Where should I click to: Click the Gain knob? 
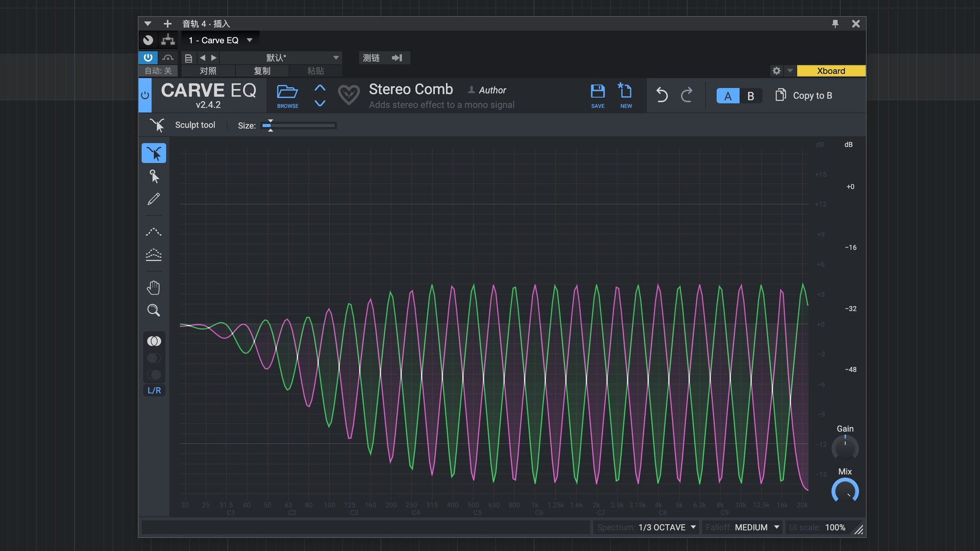(x=845, y=447)
